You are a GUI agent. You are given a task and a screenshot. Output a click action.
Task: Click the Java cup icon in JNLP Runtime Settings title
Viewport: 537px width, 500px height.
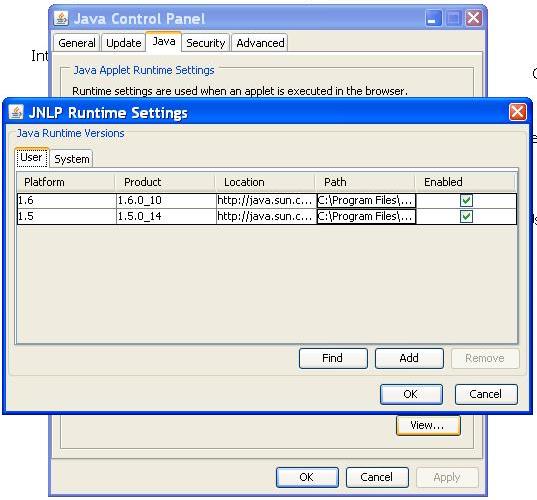pyautogui.click(x=16, y=112)
